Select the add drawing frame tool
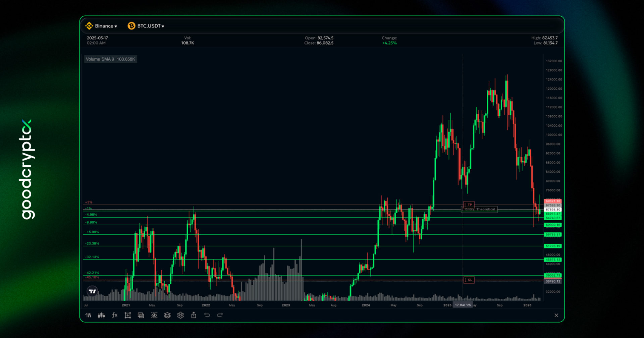644x338 pixels. click(128, 315)
